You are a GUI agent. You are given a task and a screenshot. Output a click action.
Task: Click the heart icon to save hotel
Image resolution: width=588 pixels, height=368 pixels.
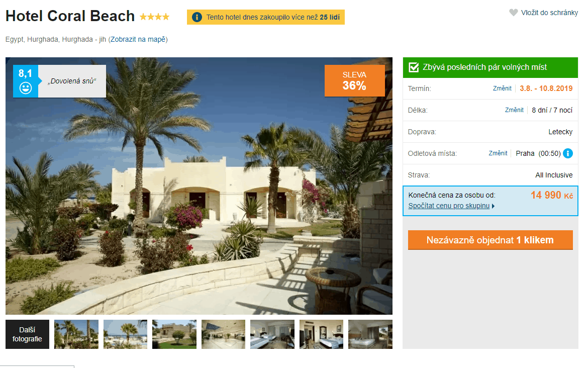[x=514, y=13]
